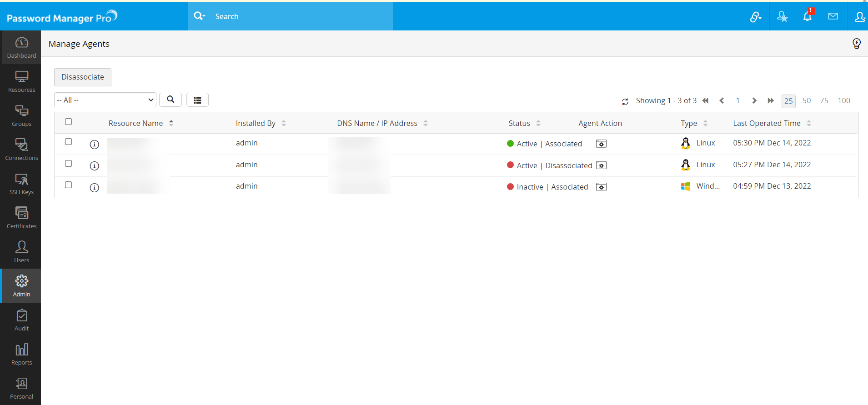Select the Windows agent row checkbox
Screen dimensions: 868x405
point(69,185)
